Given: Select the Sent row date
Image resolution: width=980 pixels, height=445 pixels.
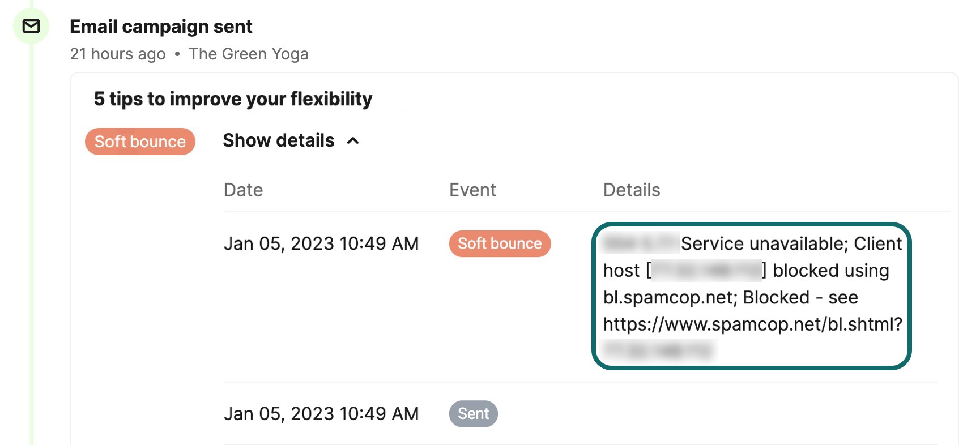Looking at the screenshot, I should [x=321, y=414].
